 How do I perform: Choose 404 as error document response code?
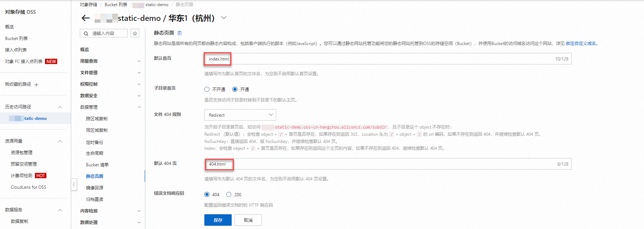click(207, 194)
